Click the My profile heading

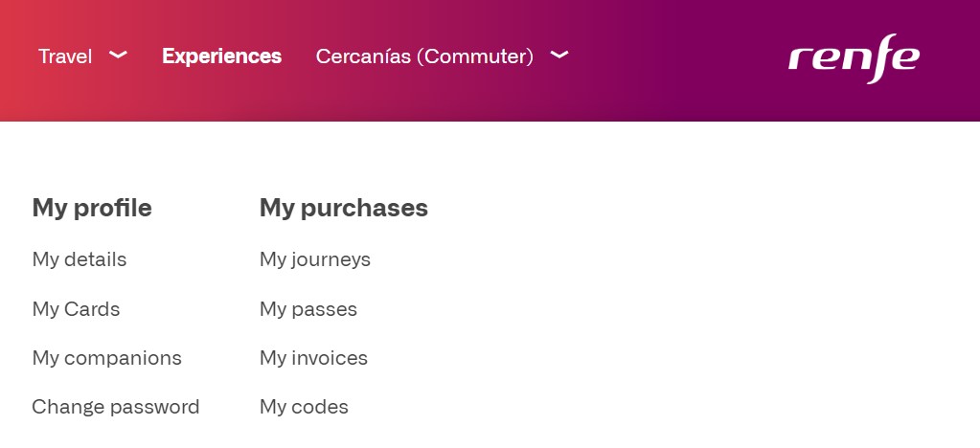(92, 208)
